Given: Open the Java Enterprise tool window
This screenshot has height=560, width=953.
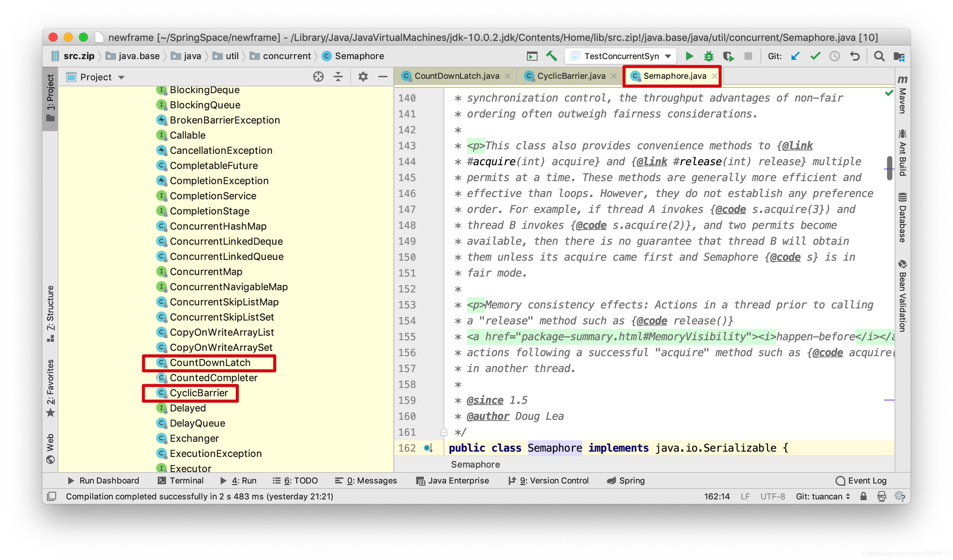Looking at the screenshot, I should (x=452, y=480).
